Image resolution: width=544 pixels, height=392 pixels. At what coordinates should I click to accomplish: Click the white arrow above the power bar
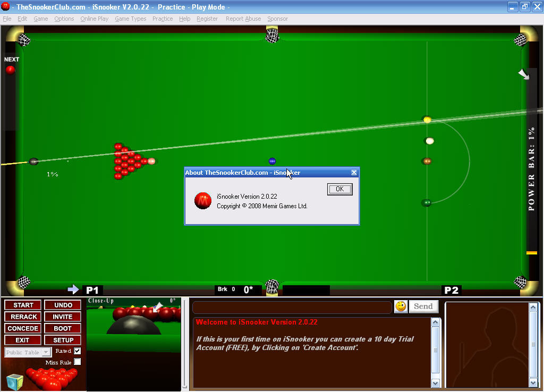524,74
